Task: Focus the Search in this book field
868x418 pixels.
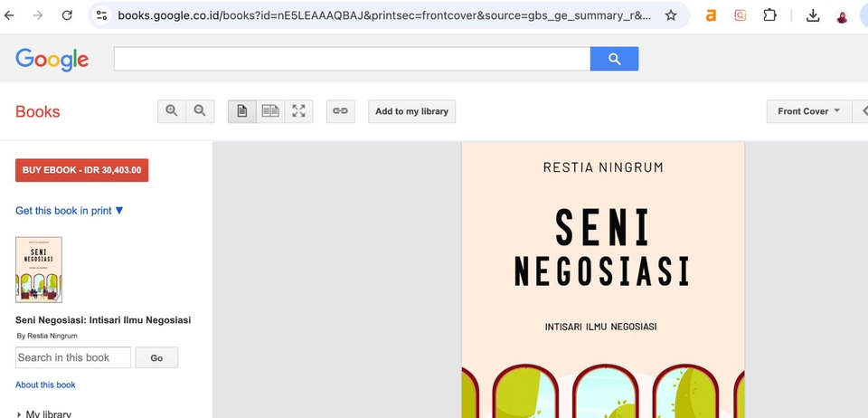Action: click(x=73, y=357)
